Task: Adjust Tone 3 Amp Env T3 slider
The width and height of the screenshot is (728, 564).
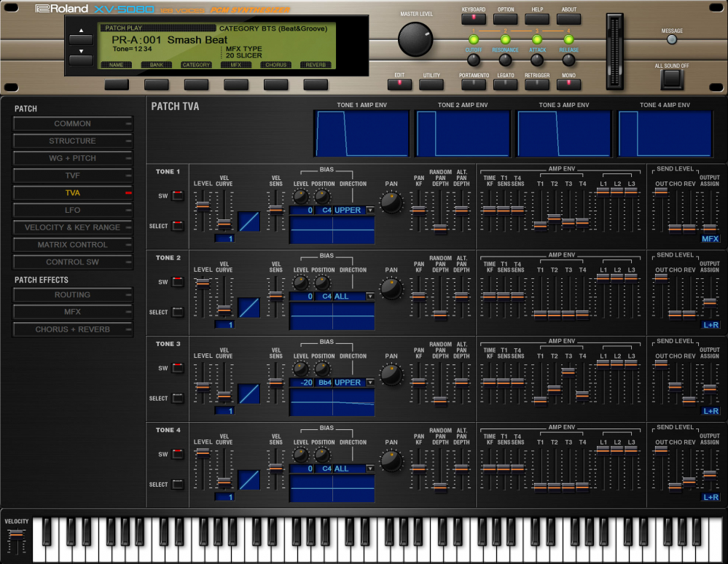Action: (568, 372)
